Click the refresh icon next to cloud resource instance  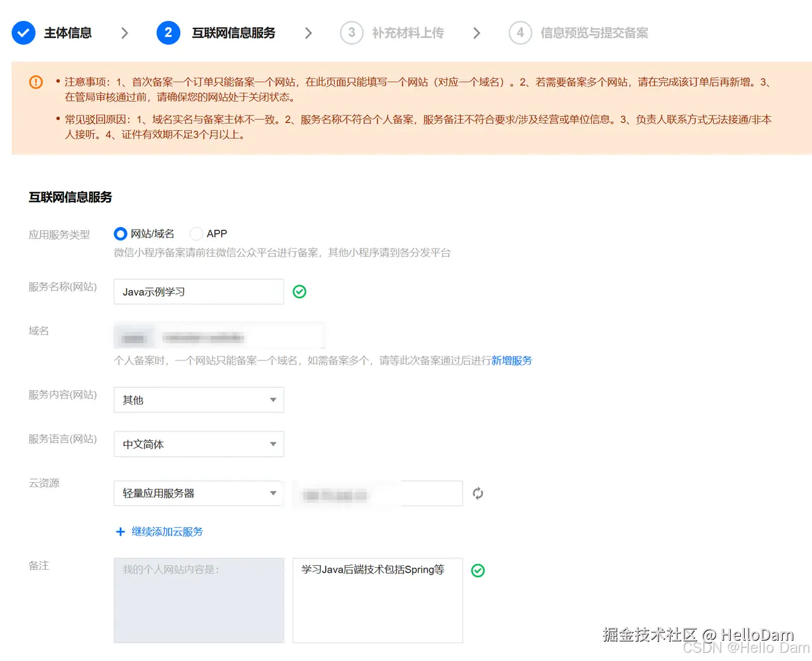point(478,493)
